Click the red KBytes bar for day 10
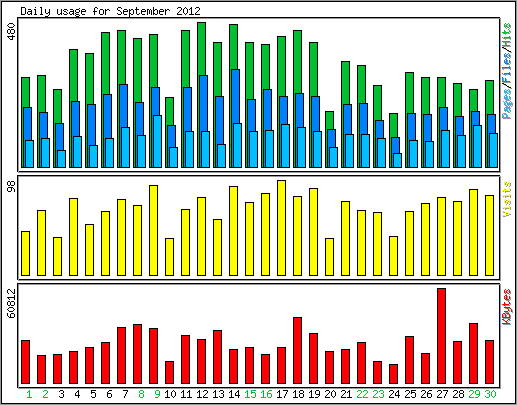The width and height of the screenshot is (517, 405). (x=169, y=372)
